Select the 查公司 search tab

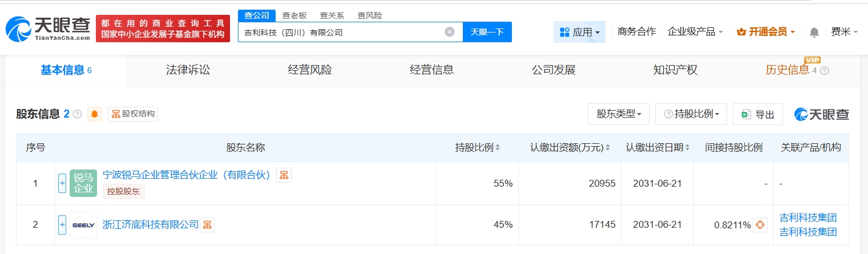257,15
